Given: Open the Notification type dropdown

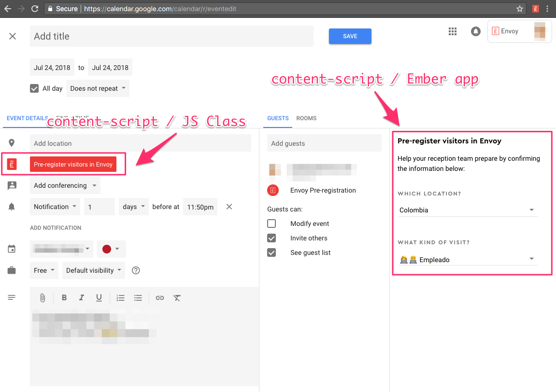Looking at the screenshot, I should pyautogui.click(x=55, y=207).
